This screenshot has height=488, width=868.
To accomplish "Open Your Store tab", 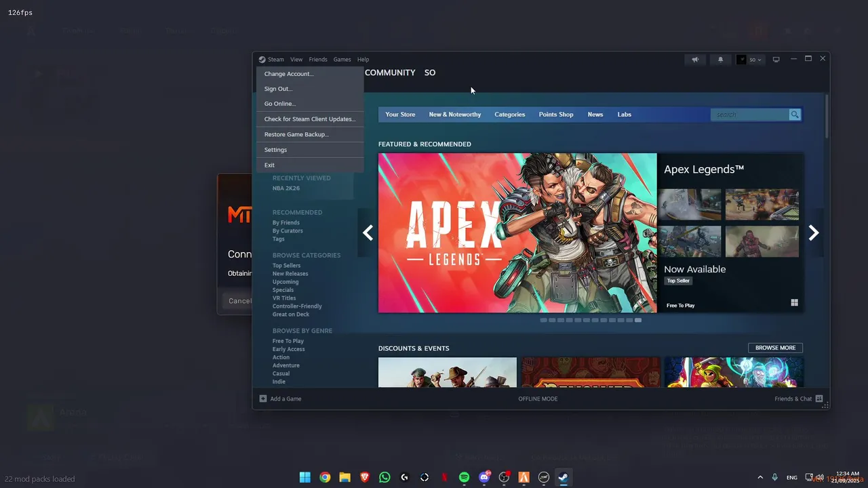I will [x=400, y=115].
